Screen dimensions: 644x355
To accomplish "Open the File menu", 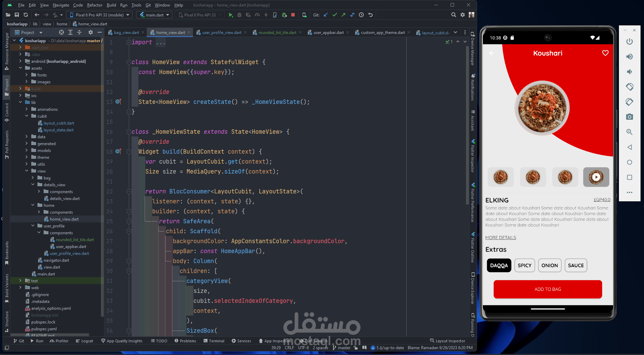I will [21, 5].
